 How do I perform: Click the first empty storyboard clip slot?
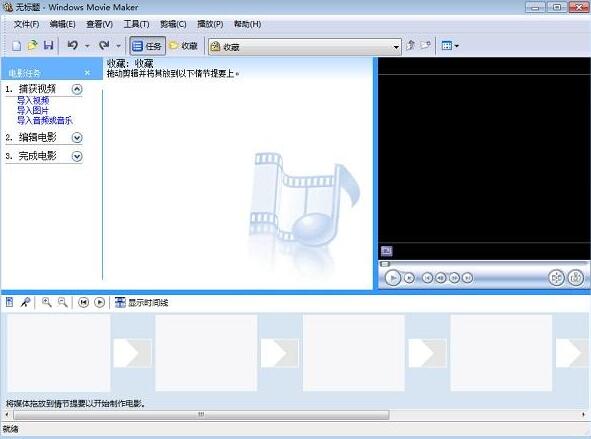click(59, 353)
